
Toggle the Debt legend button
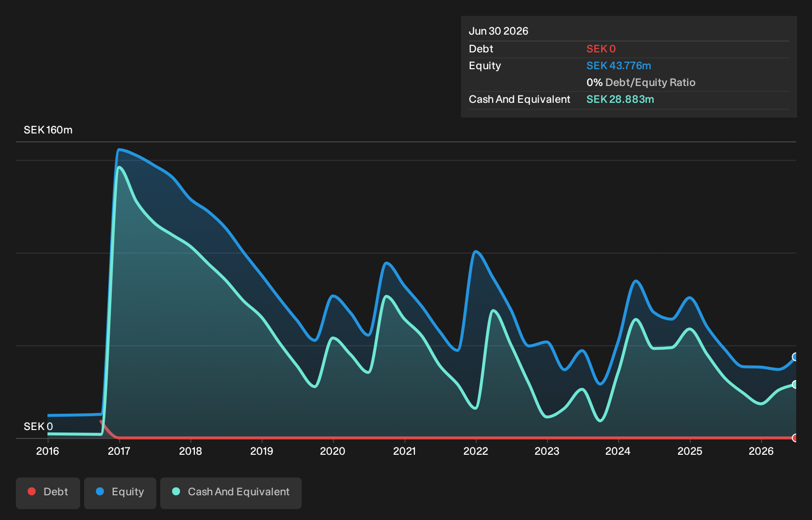pyautogui.click(x=48, y=493)
